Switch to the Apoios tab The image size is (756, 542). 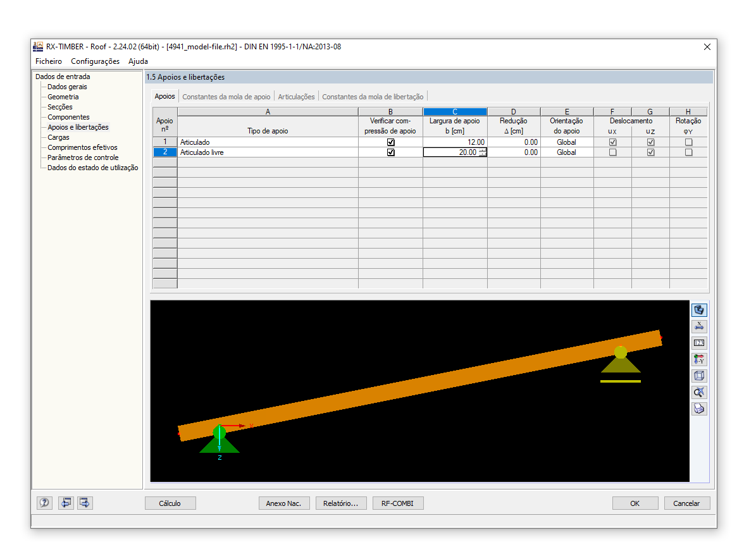click(164, 96)
